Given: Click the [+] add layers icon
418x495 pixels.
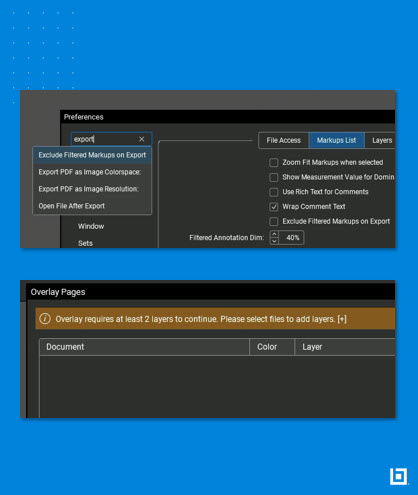Looking at the screenshot, I should (342, 319).
